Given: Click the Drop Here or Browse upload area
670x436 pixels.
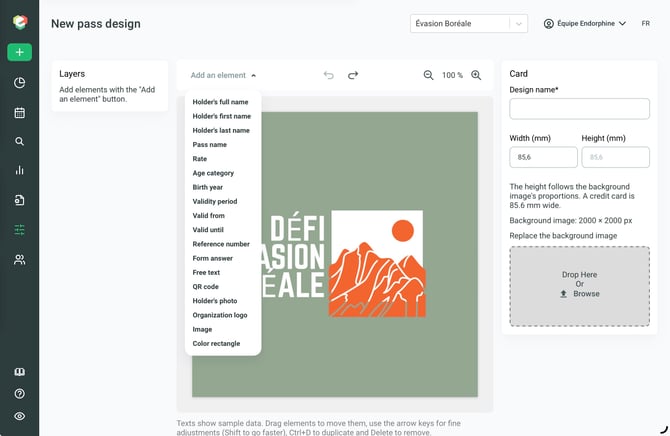Looking at the screenshot, I should click(579, 286).
